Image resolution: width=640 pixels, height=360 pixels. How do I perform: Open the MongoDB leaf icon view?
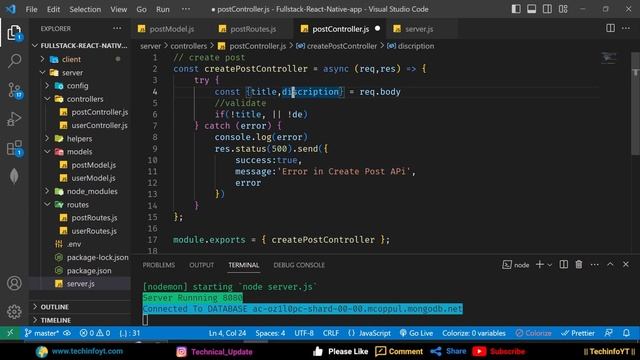tap(14, 176)
